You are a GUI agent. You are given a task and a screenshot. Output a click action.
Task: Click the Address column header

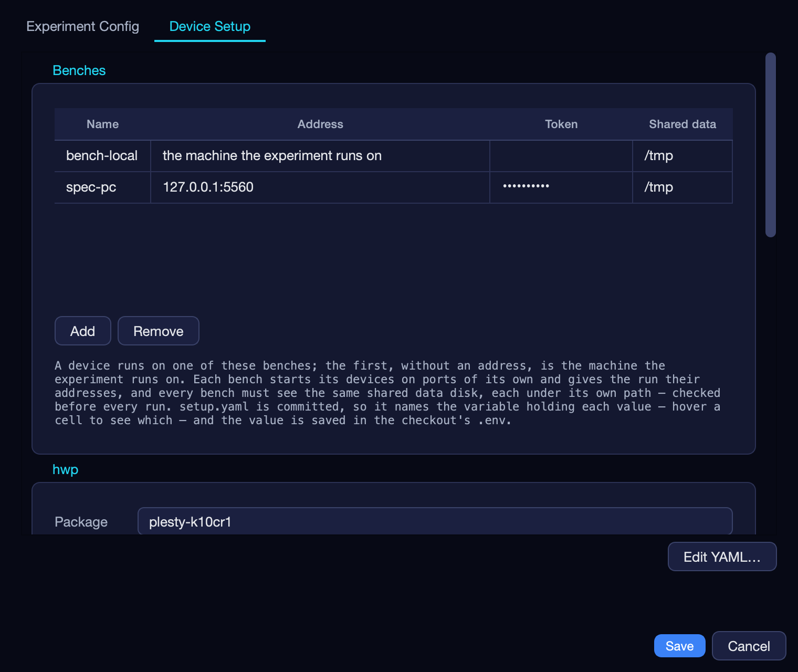tap(320, 124)
